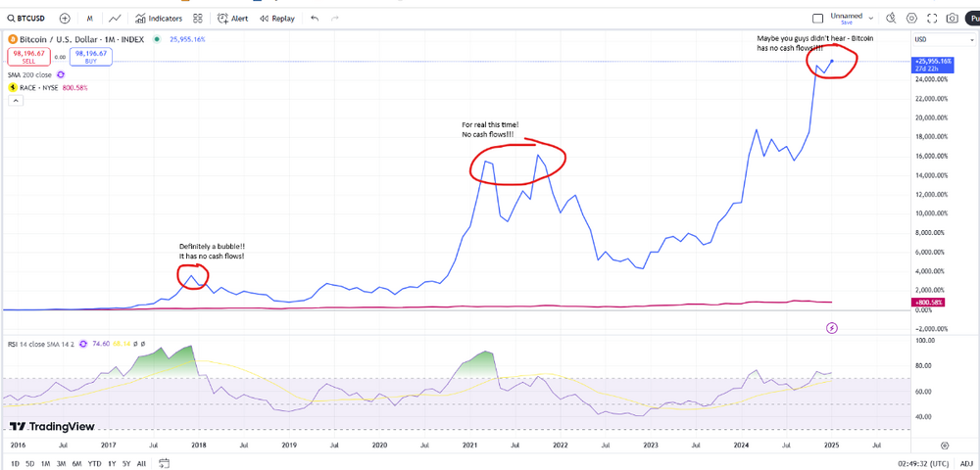Click the 800.58% value beside RACE
This screenshot has height=470, width=980.
75,88
